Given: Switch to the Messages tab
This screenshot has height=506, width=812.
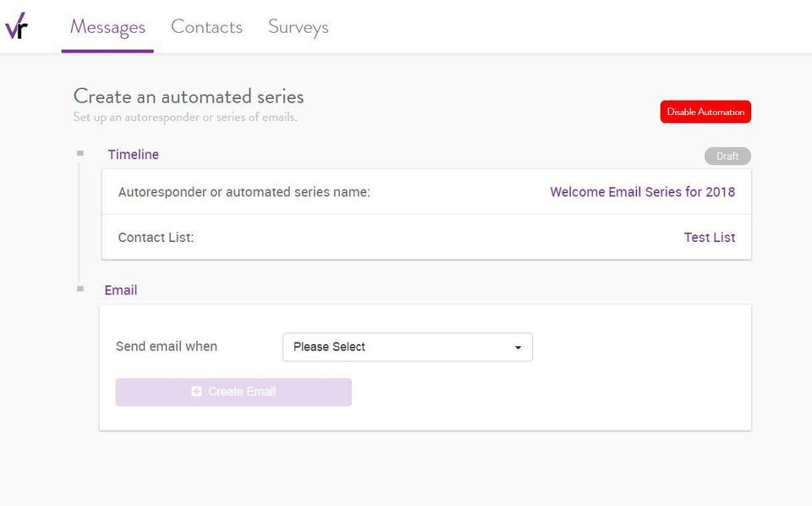Looking at the screenshot, I should [107, 27].
